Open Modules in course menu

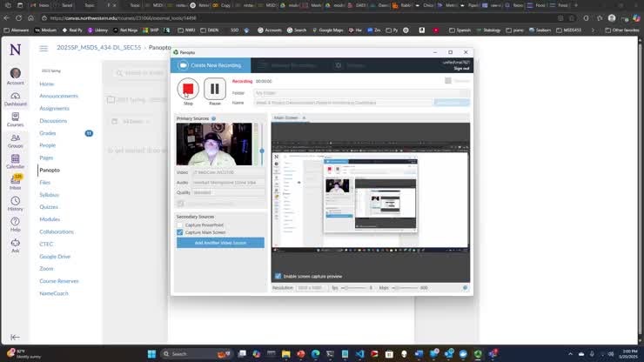coord(50,219)
